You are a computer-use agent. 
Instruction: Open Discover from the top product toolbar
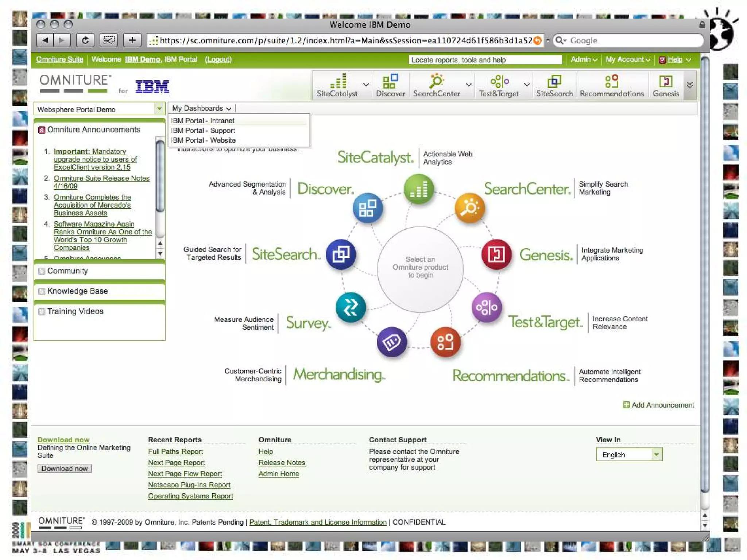point(390,85)
